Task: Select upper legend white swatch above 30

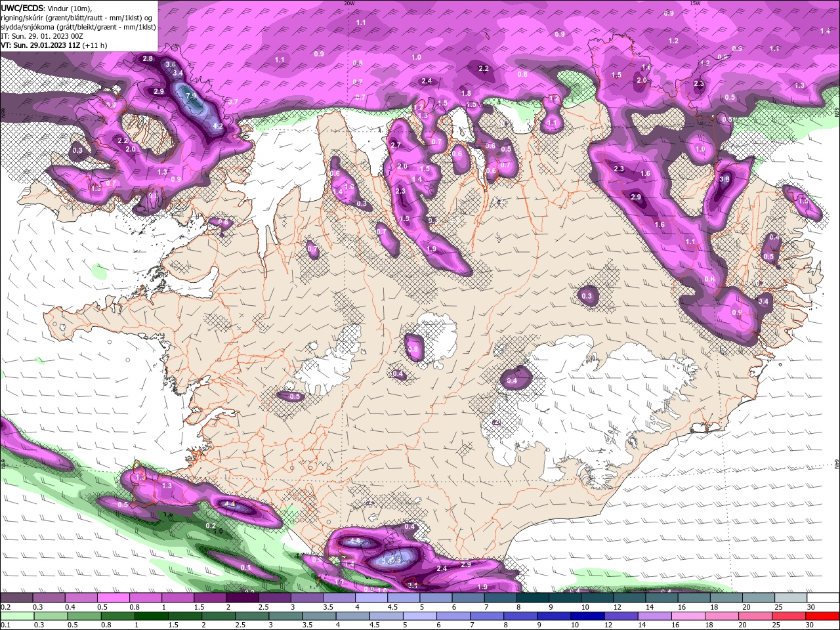Action: click(x=824, y=598)
